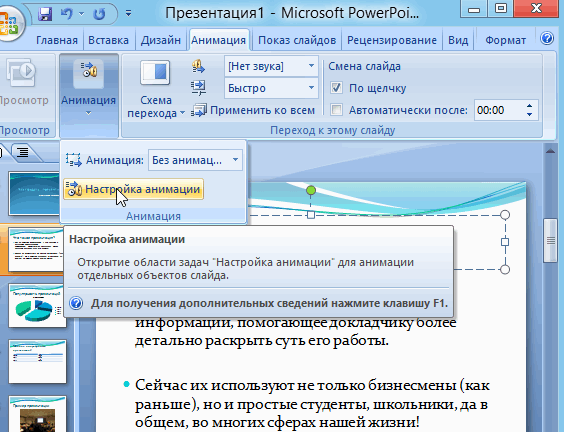Toggle the По щелчку checkbox
Screen dimensions: 564x432
[x=336, y=88]
